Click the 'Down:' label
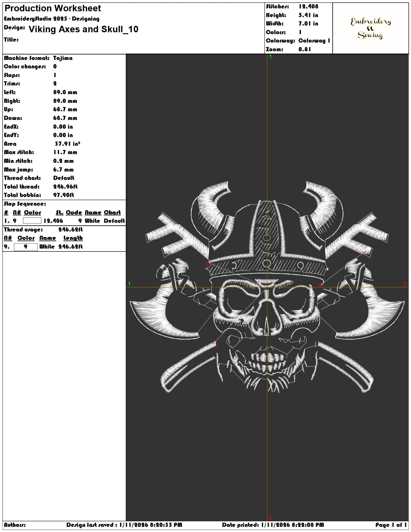The width and height of the screenshot is (411, 532). pyautogui.click(x=13, y=118)
